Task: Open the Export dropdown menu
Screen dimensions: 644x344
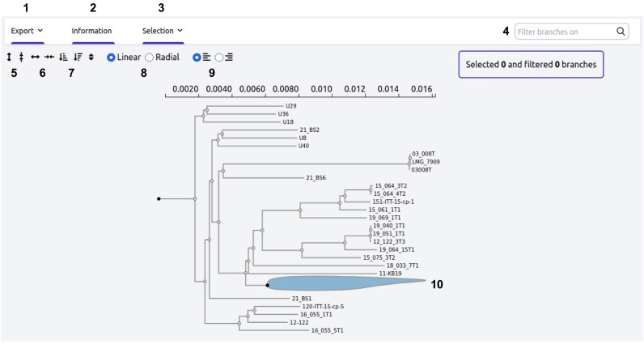Action: [x=28, y=31]
